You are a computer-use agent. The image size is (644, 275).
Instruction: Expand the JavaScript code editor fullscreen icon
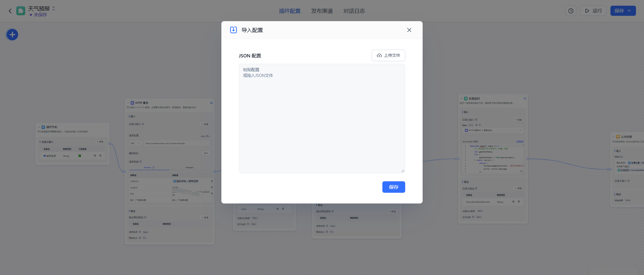point(521,171)
